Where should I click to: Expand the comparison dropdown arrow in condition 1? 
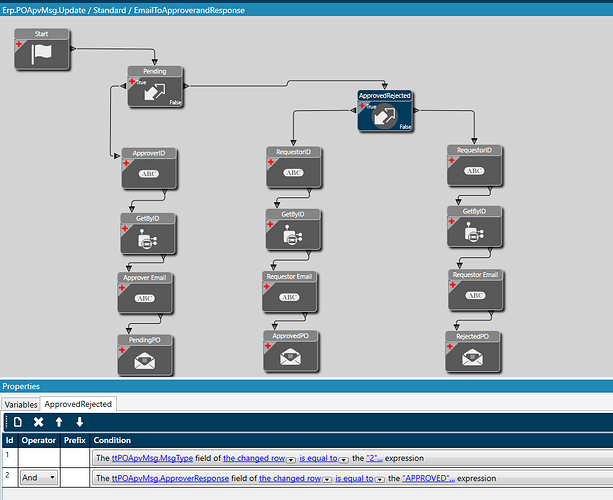click(344, 460)
